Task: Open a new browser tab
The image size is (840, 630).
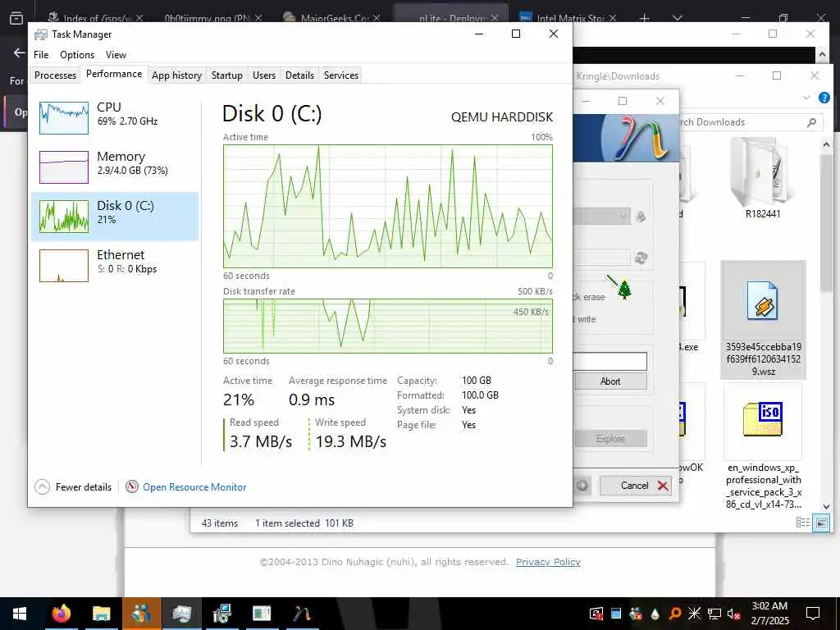Action: tap(645, 18)
